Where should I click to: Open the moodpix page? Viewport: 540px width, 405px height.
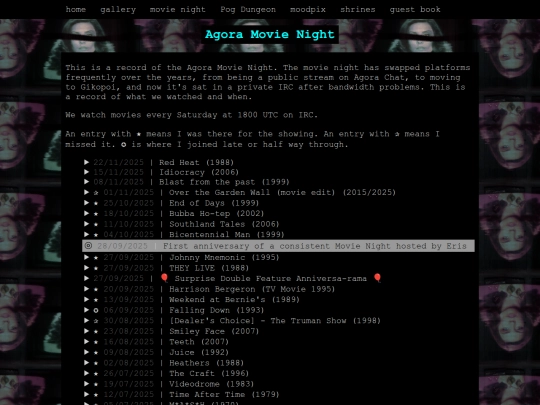(x=308, y=9)
